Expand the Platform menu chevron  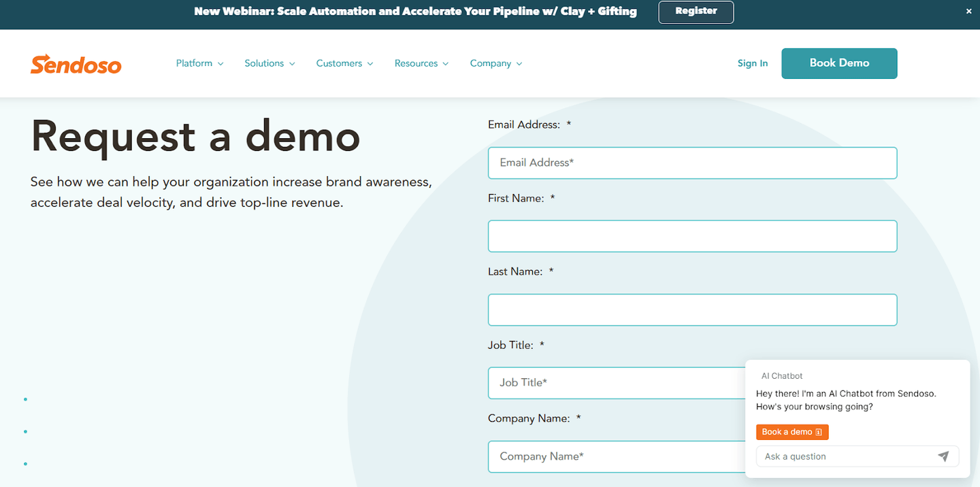220,64
